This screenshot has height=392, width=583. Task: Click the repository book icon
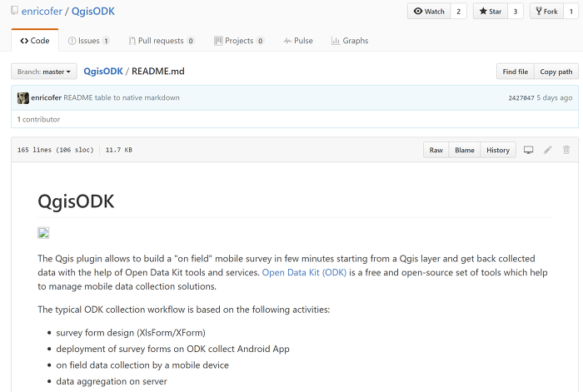click(14, 11)
